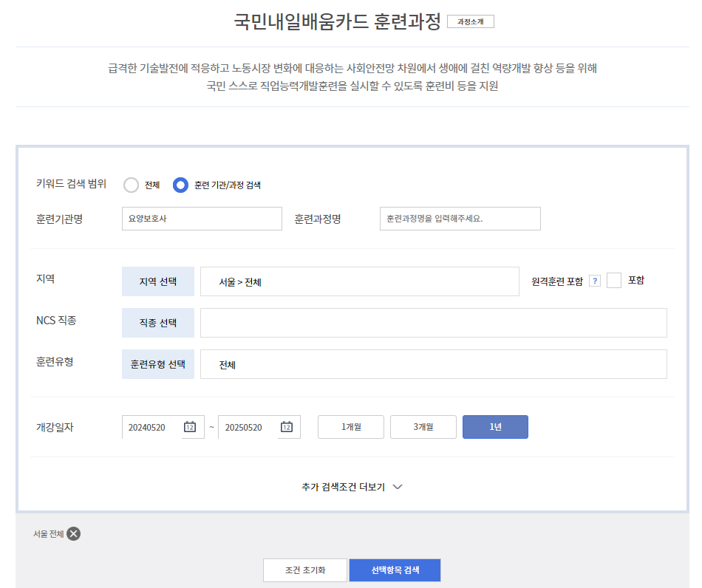The height and width of the screenshot is (588, 702).
Task: Click the help icon next to 원격훈련 포함
Action: click(x=596, y=281)
